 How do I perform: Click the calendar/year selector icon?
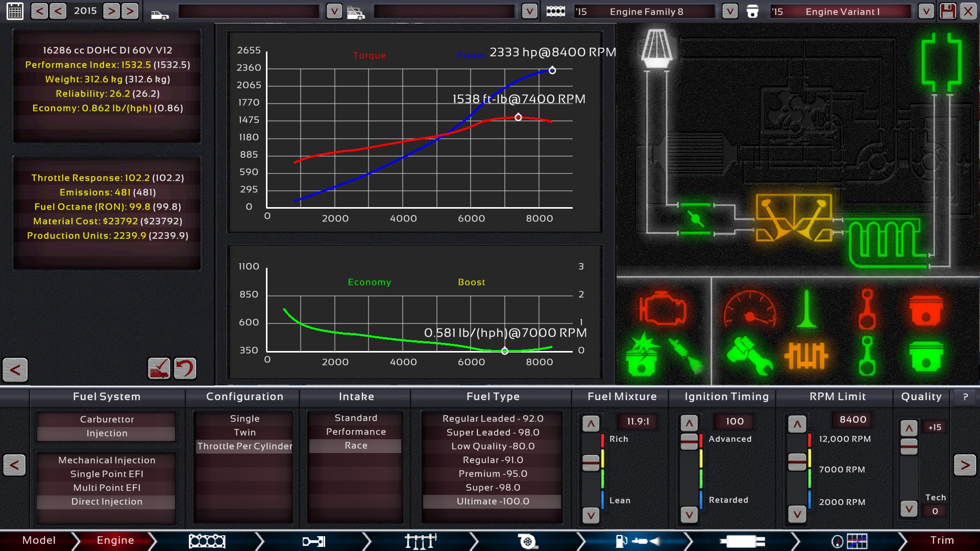(15, 11)
